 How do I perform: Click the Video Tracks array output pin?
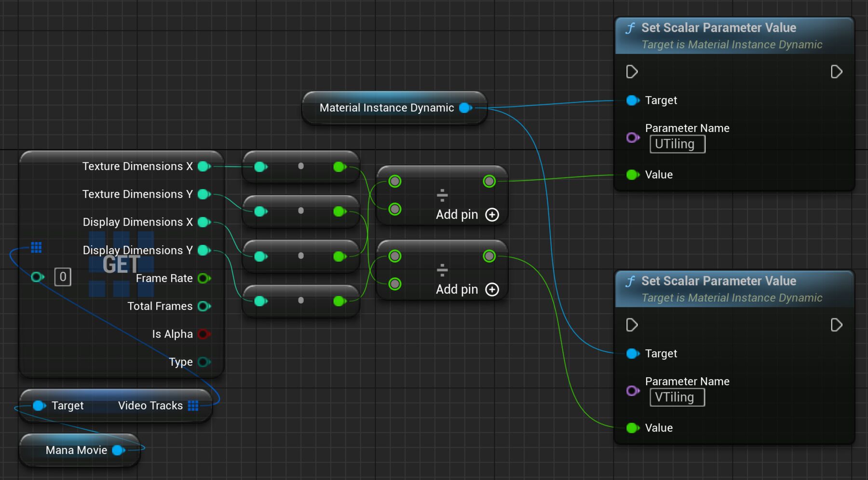coord(193,406)
